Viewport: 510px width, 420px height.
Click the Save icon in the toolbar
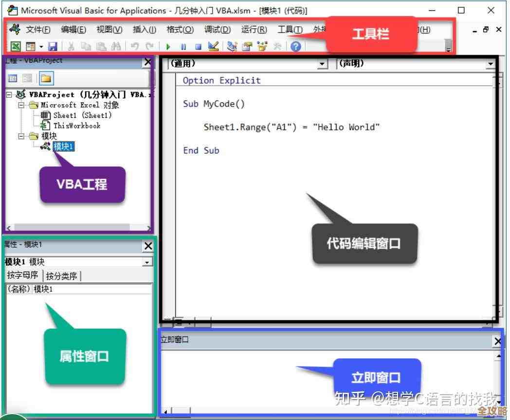[x=53, y=46]
